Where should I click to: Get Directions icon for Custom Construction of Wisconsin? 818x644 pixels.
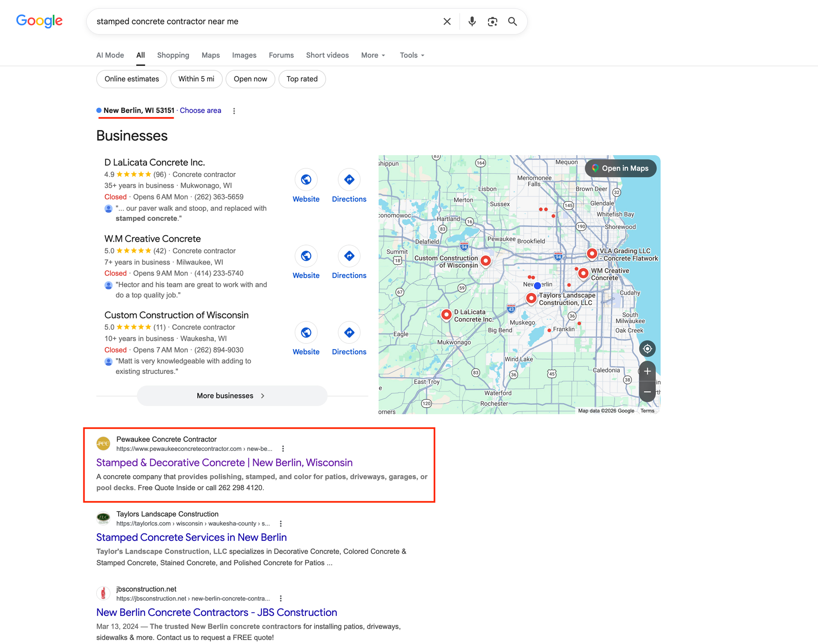(x=349, y=332)
